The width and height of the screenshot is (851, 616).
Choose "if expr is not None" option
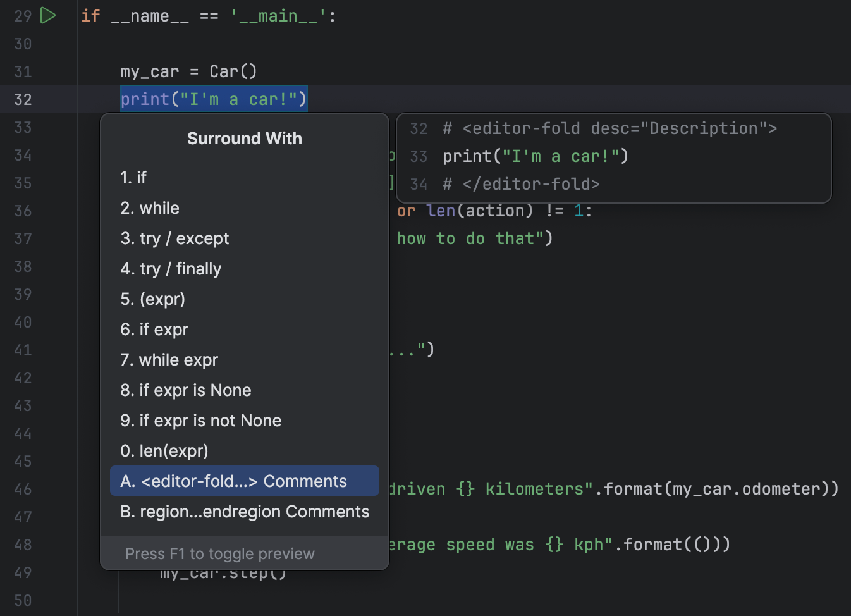tap(200, 420)
